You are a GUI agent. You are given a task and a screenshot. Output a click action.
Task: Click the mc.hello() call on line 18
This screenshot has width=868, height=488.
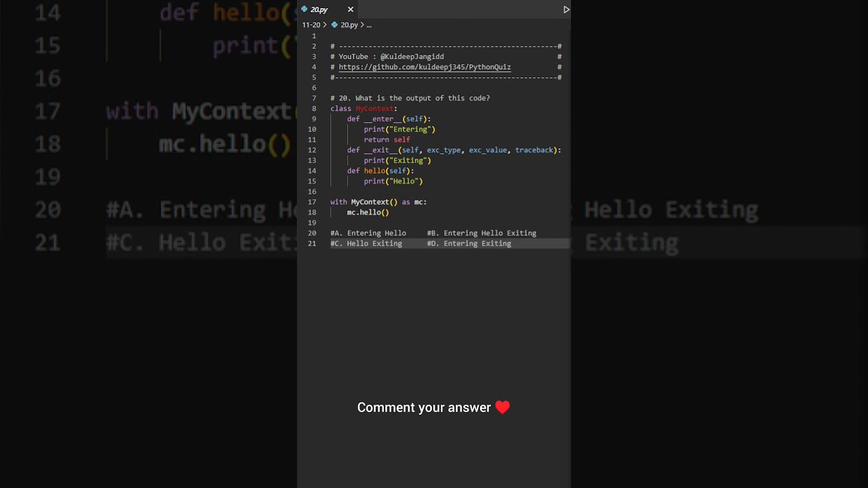pos(368,212)
